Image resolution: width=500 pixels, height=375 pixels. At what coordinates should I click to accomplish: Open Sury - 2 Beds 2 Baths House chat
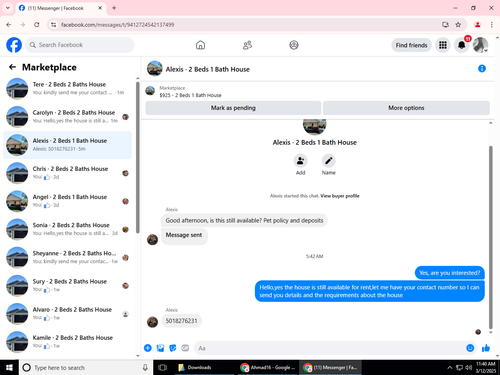68,285
